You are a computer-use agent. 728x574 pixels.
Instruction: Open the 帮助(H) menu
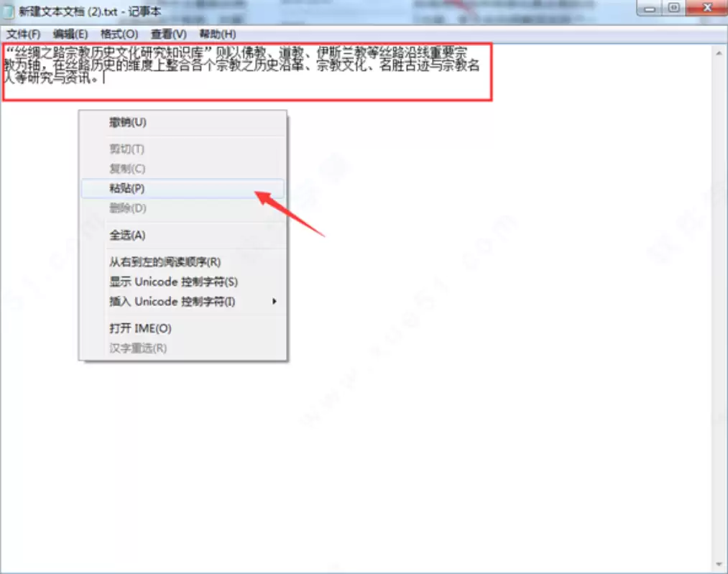[x=217, y=34]
